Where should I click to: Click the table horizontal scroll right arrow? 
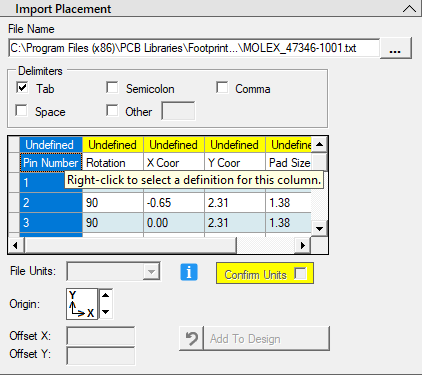click(303, 246)
